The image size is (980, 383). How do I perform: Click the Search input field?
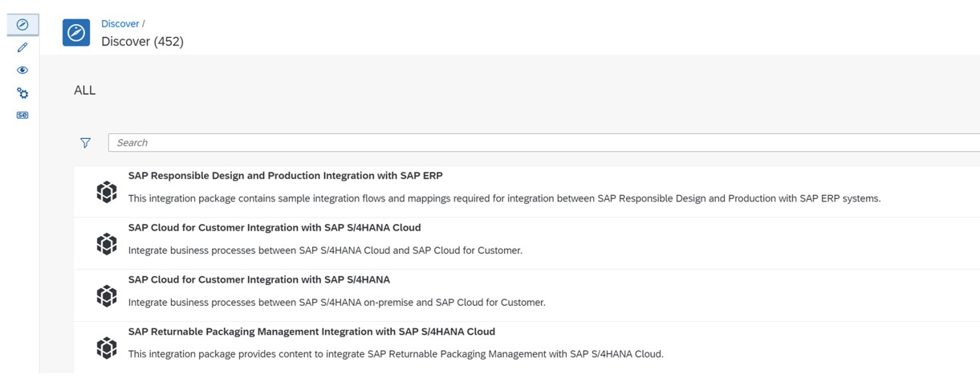pyautogui.click(x=544, y=143)
